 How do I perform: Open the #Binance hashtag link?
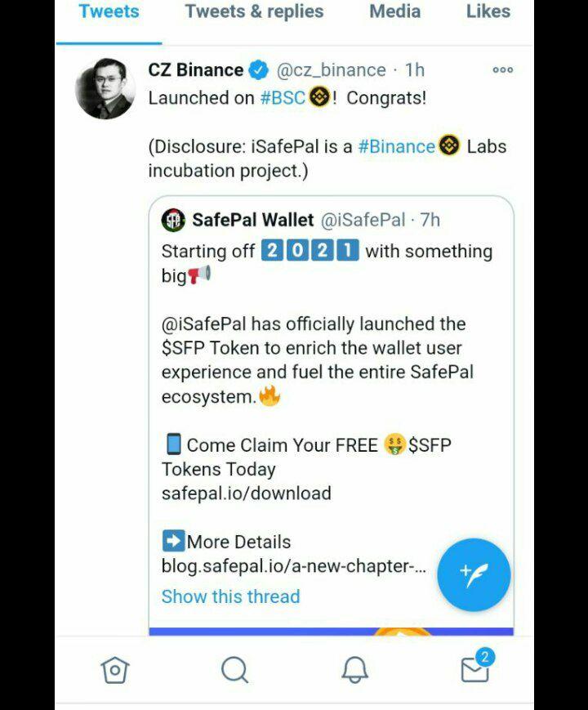pos(397,147)
